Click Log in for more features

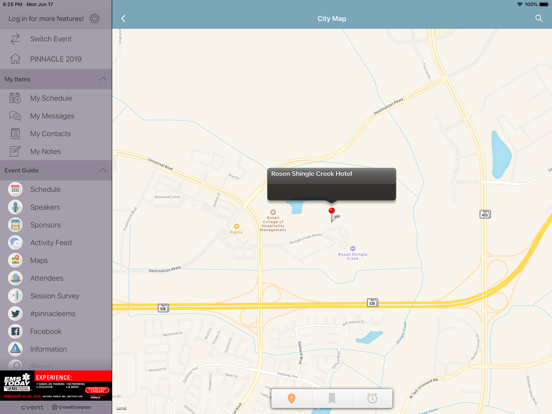(x=46, y=19)
